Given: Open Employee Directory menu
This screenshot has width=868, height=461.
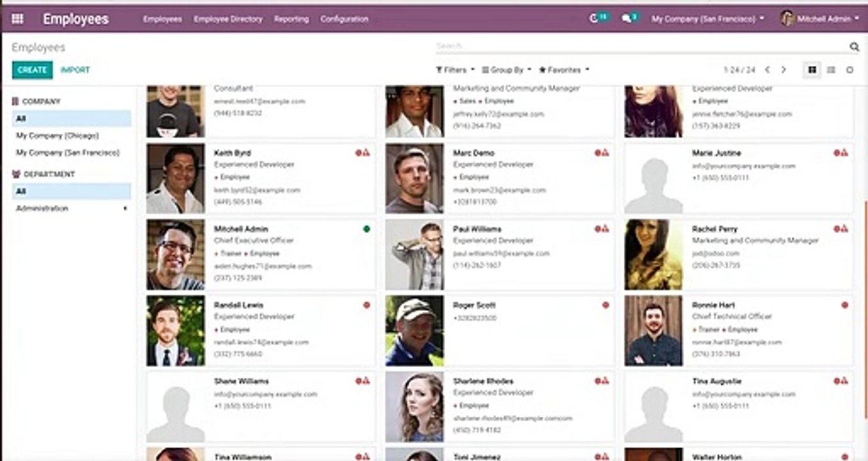Looking at the screenshot, I should point(228,19).
